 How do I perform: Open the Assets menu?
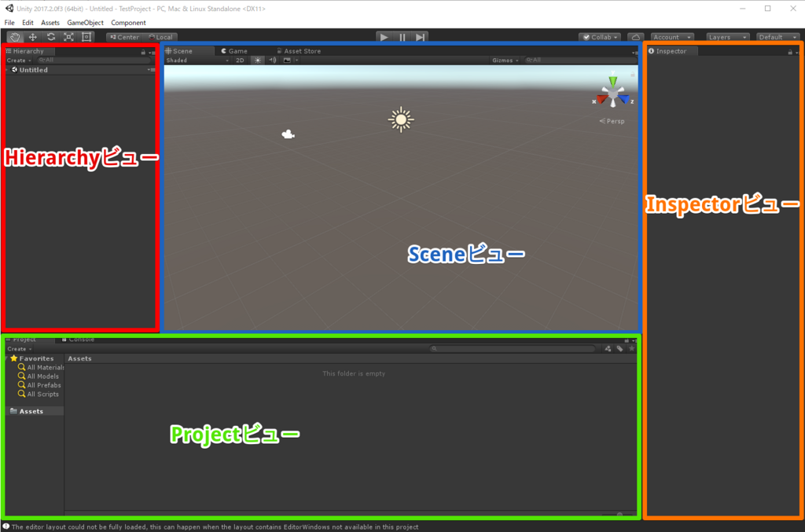(50, 23)
